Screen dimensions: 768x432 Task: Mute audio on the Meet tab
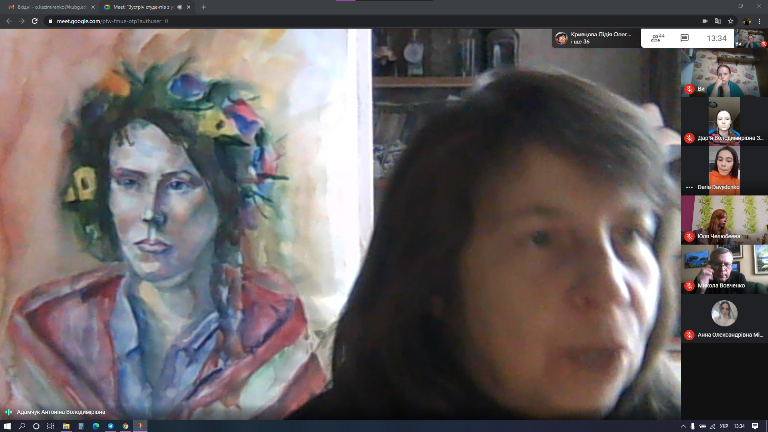pos(179,7)
